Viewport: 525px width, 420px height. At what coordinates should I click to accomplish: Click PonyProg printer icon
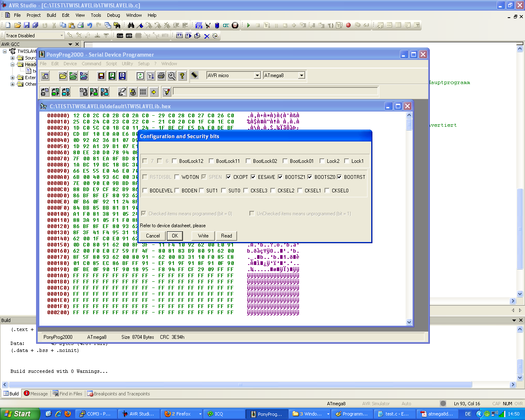point(161,76)
